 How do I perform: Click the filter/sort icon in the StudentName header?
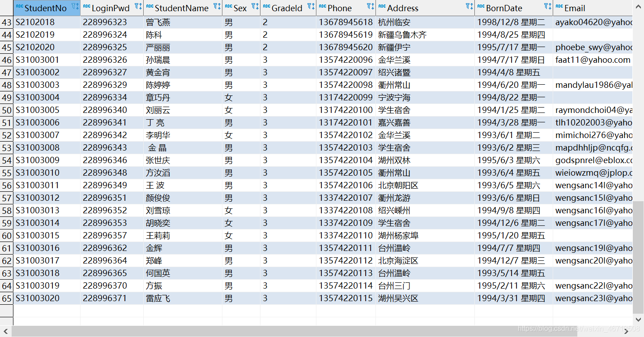[x=217, y=7]
